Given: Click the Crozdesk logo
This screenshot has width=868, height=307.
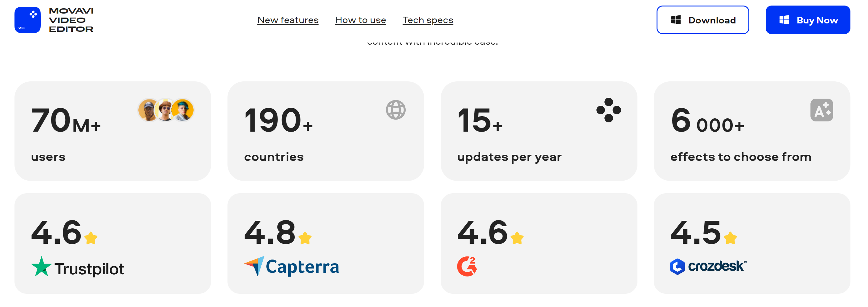Looking at the screenshot, I should (x=708, y=266).
